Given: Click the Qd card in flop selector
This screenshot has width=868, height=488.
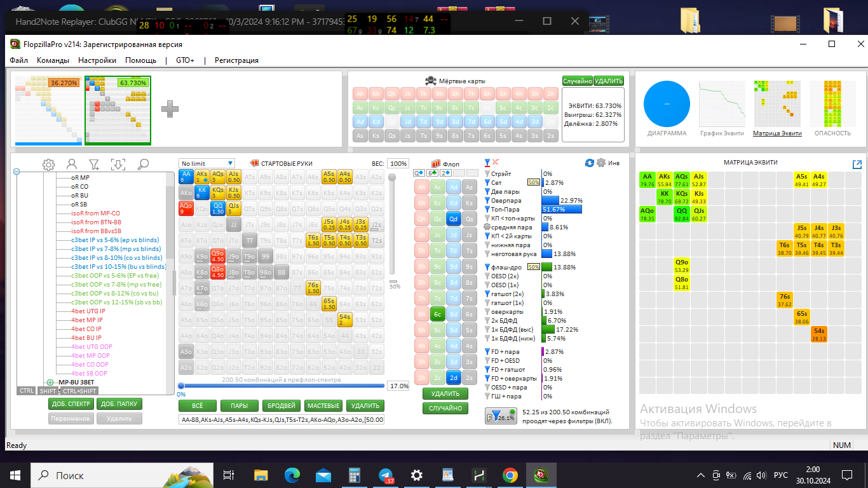Looking at the screenshot, I should [x=453, y=218].
